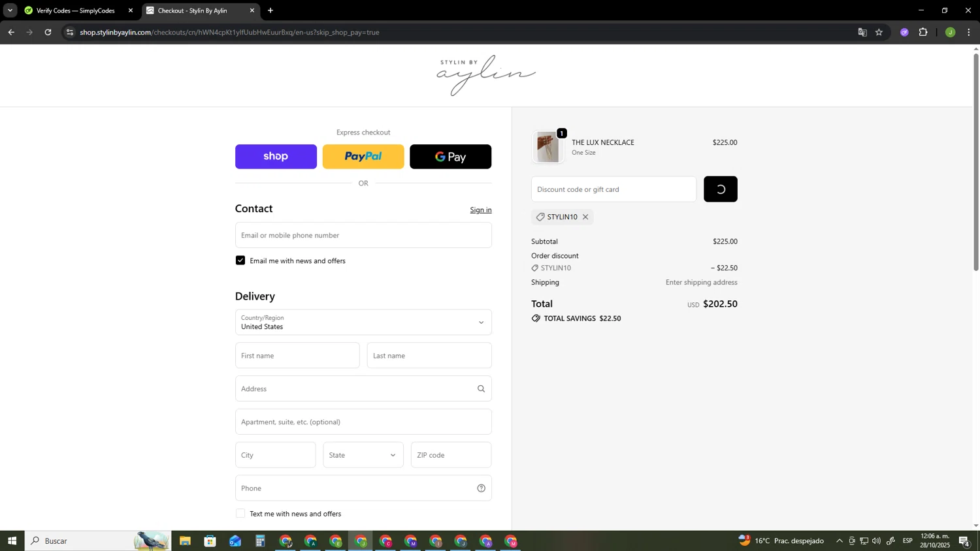Screen dimensions: 980x551
Task: Remove the STYLIN10 discount tag
Action: tap(585, 217)
